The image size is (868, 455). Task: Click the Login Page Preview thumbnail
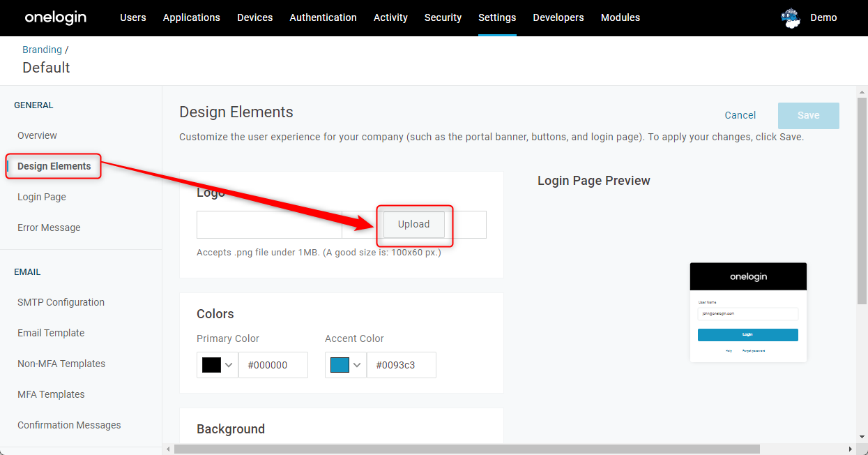pos(748,312)
